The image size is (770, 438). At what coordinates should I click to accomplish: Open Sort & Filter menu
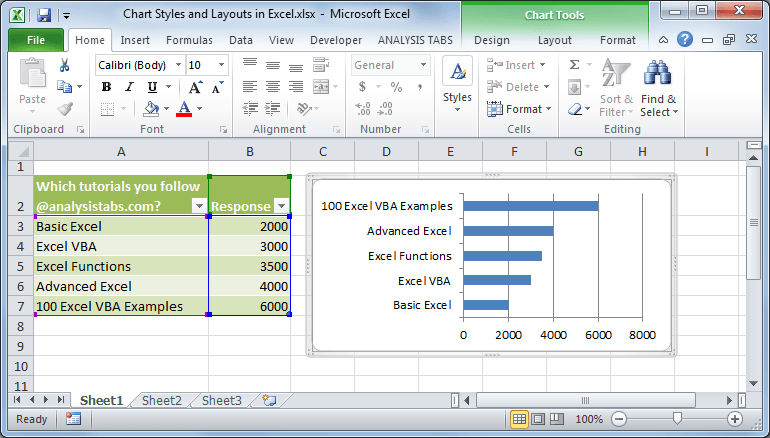pos(616,88)
